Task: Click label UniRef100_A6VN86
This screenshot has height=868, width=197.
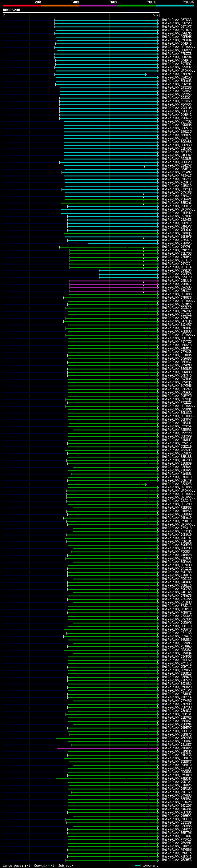Action: [x=177, y=850]
